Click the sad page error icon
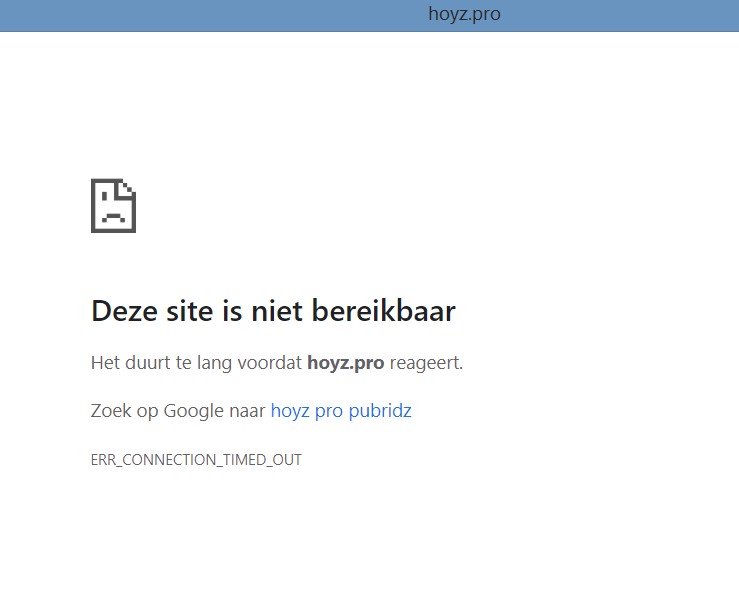Screen dimensions: 739x603 point(114,206)
